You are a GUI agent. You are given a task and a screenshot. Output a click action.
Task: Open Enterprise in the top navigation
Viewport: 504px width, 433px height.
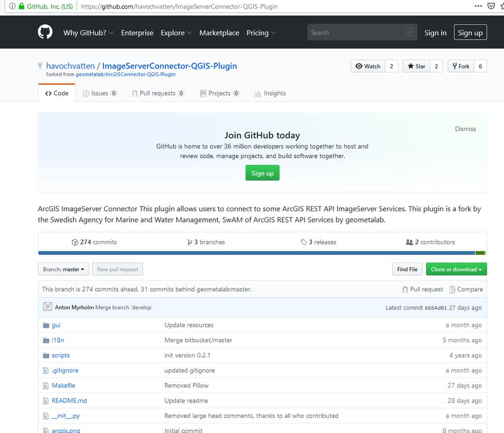pyautogui.click(x=137, y=33)
